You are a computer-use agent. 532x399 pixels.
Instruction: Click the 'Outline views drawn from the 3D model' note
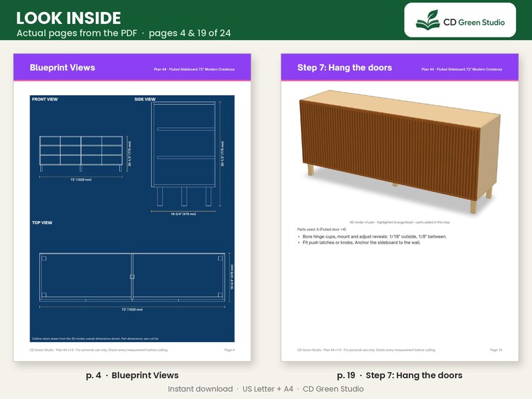pos(95,339)
